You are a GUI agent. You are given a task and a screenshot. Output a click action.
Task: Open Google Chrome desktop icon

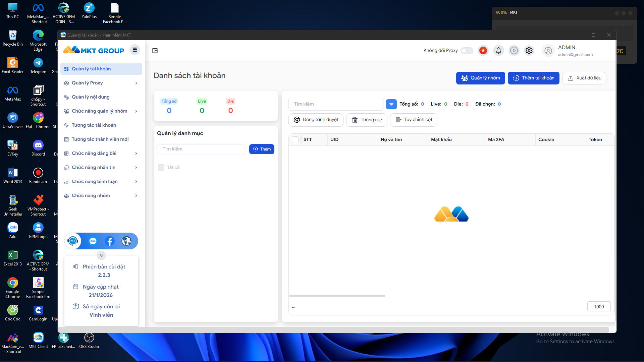pyautogui.click(x=12, y=288)
